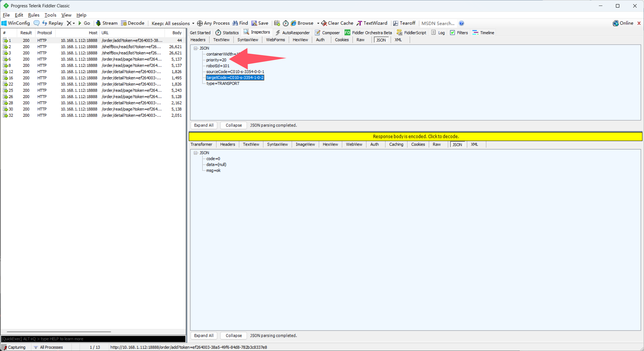Click All Processes filter in status bar
644x351 pixels.
pos(49,347)
